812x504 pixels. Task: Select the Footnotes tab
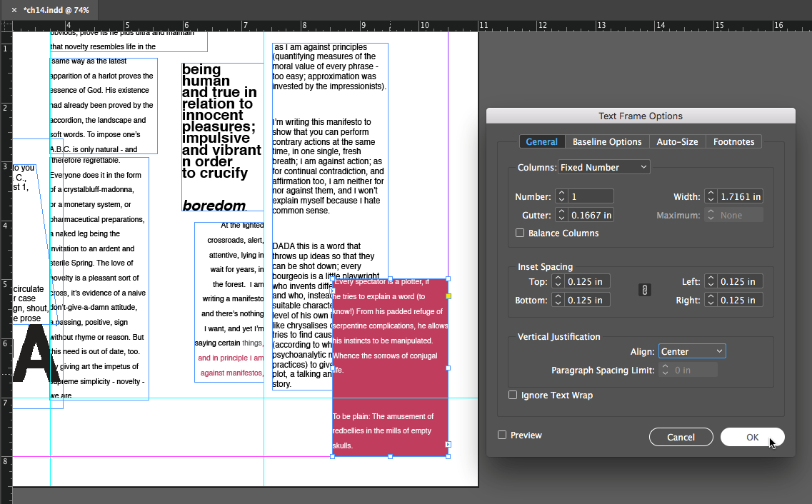(733, 142)
